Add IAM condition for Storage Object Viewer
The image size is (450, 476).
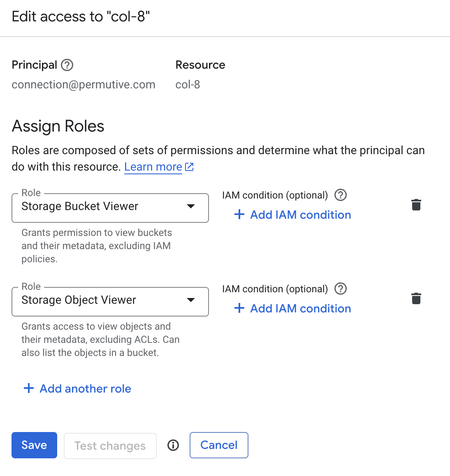point(292,308)
